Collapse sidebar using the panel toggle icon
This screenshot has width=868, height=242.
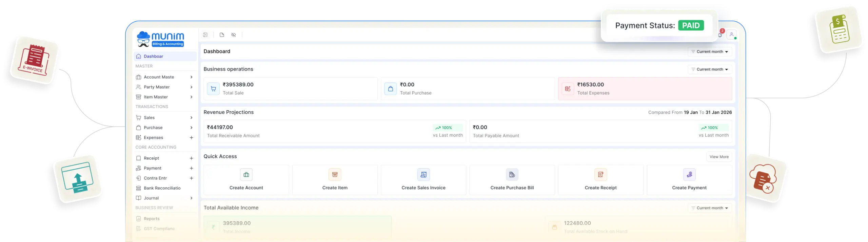pyautogui.click(x=205, y=35)
